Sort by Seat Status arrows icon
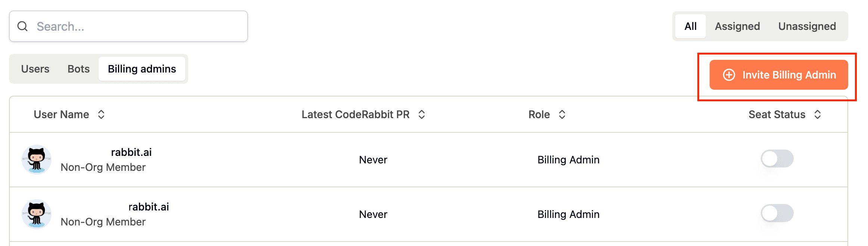Viewport: 868px width, 246px height. tap(818, 114)
